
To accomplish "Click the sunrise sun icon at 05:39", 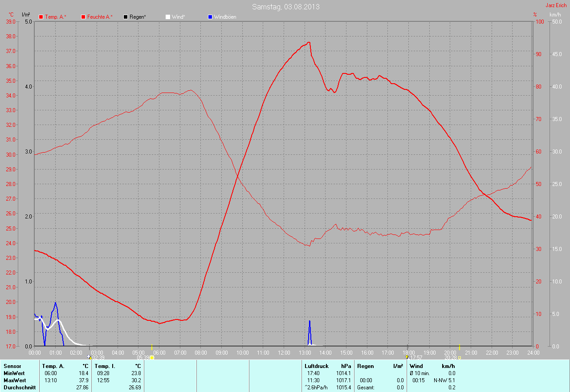I will (152, 357).
